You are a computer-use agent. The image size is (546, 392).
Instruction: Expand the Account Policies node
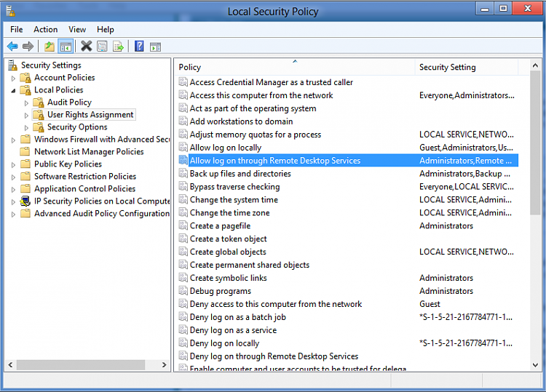pyautogui.click(x=14, y=79)
